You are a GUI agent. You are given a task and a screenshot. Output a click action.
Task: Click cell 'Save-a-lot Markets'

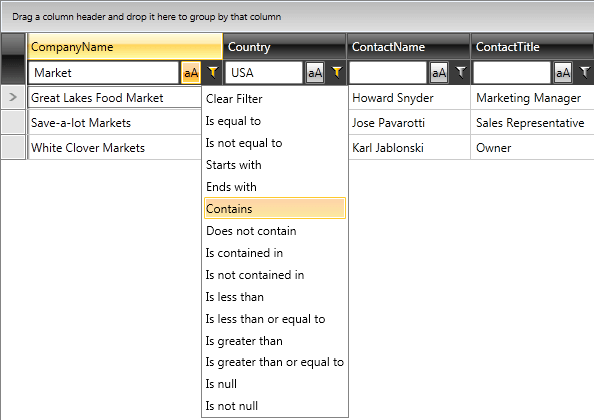(x=114, y=123)
